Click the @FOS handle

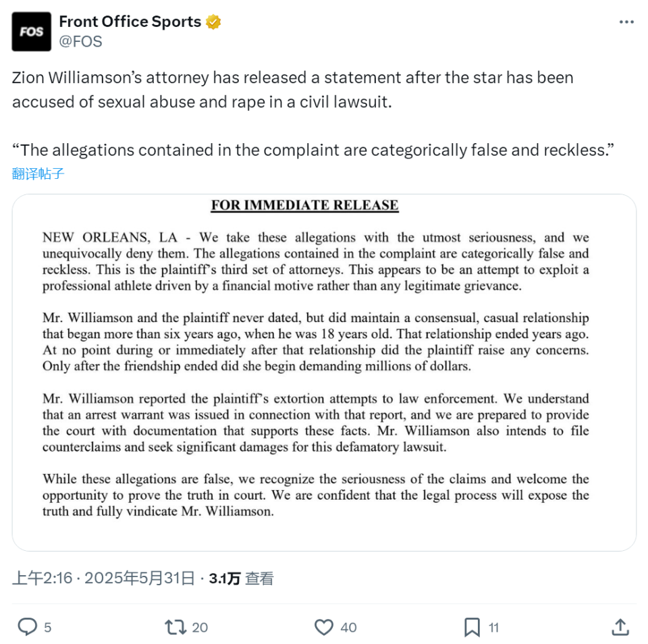81,41
